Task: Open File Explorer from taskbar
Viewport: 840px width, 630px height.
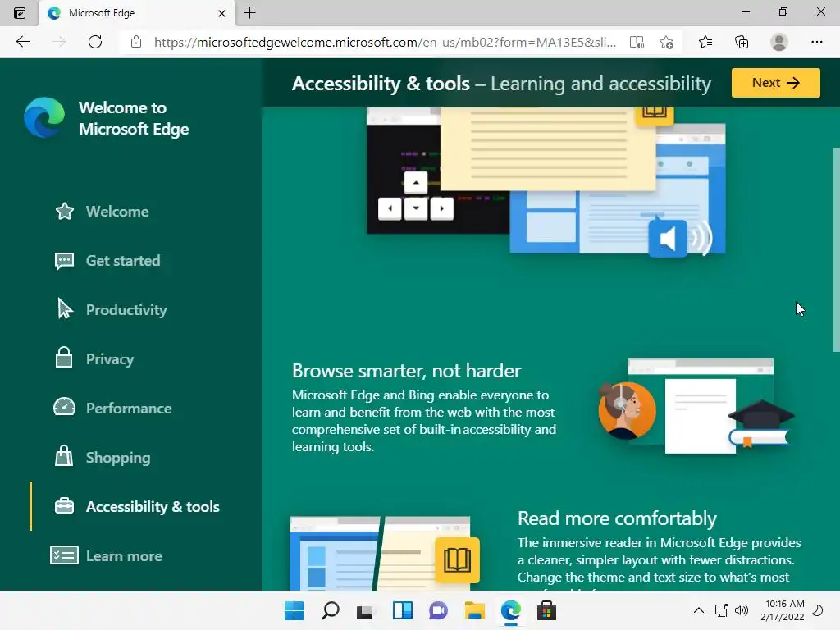Action: click(475, 610)
